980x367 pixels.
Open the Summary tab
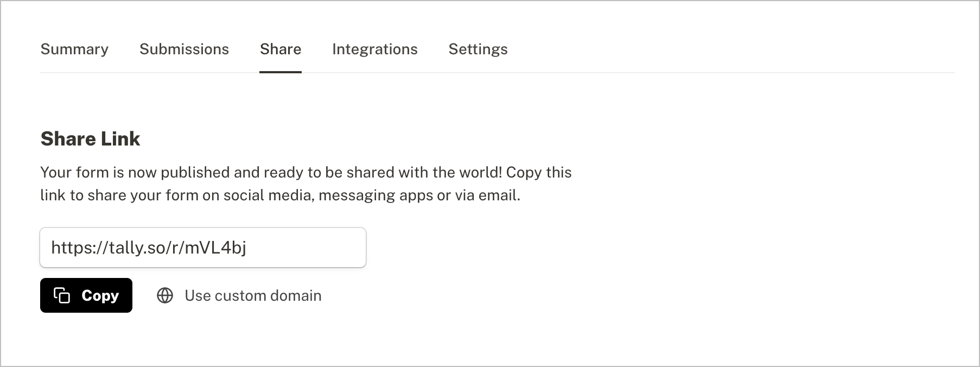[x=74, y=49]
